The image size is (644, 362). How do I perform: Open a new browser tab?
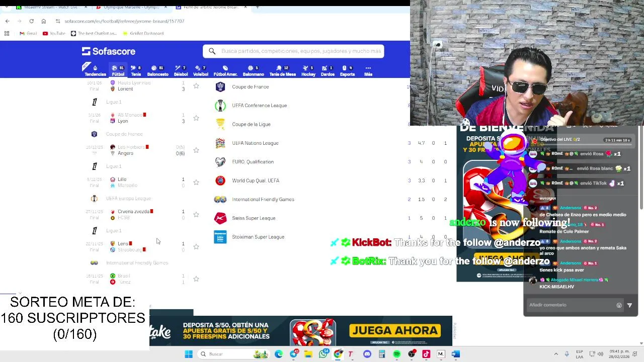258,7
